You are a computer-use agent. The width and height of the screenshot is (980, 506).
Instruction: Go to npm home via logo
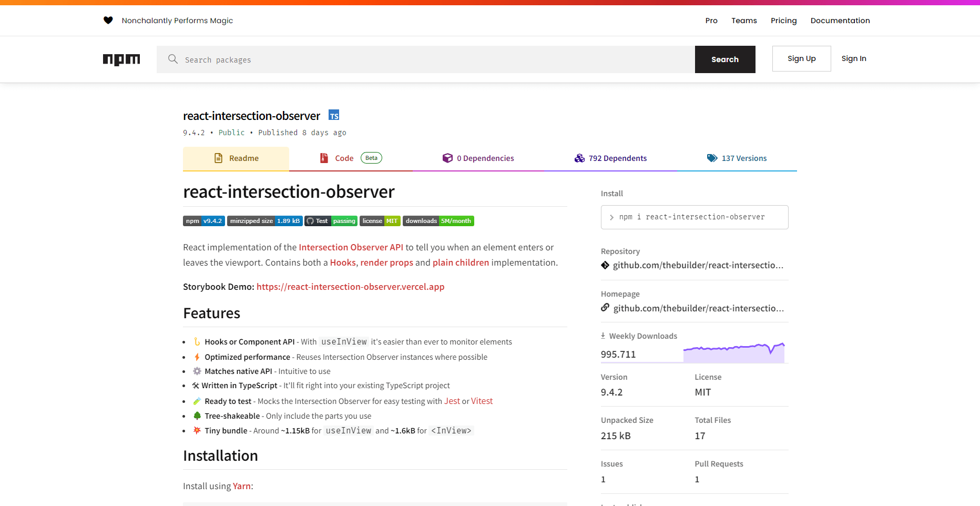(121, 59)
